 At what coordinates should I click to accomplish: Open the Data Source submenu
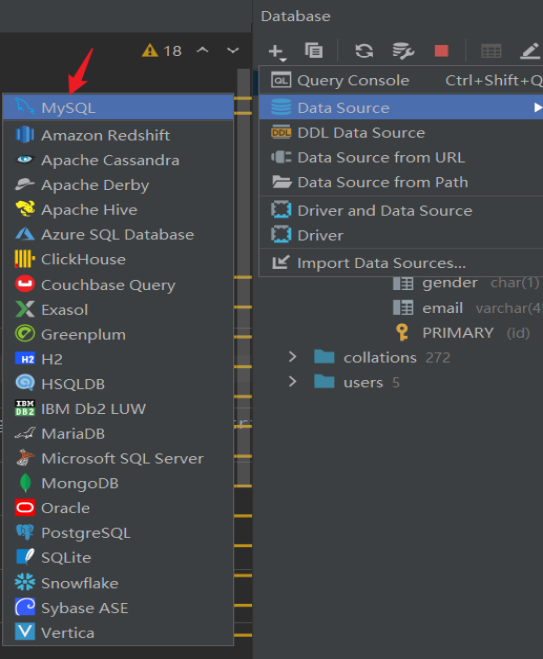point(401,108)
